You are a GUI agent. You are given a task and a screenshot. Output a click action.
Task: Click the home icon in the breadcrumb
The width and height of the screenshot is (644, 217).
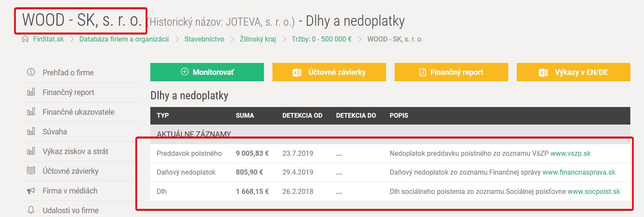tap(25, 39)
